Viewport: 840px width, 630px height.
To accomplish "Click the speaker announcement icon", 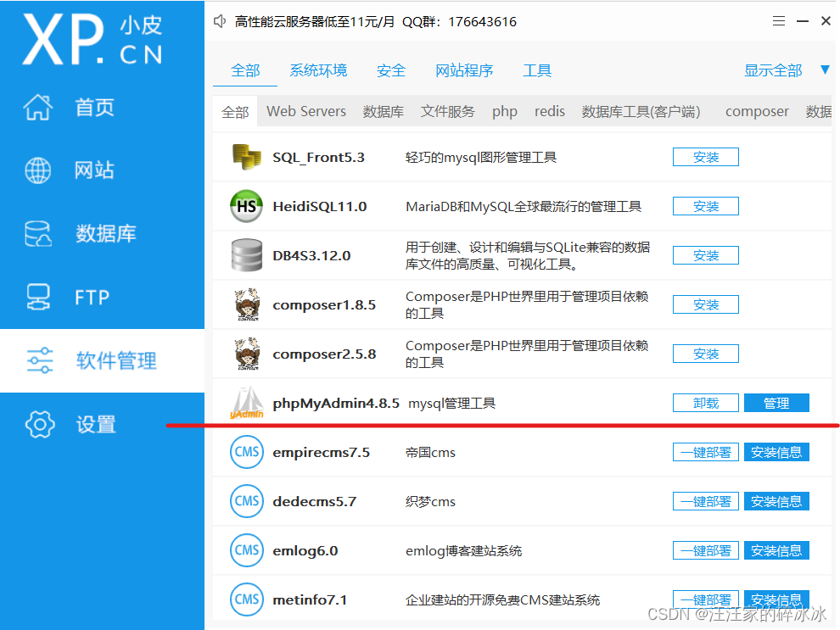I will tap(220, 21).
